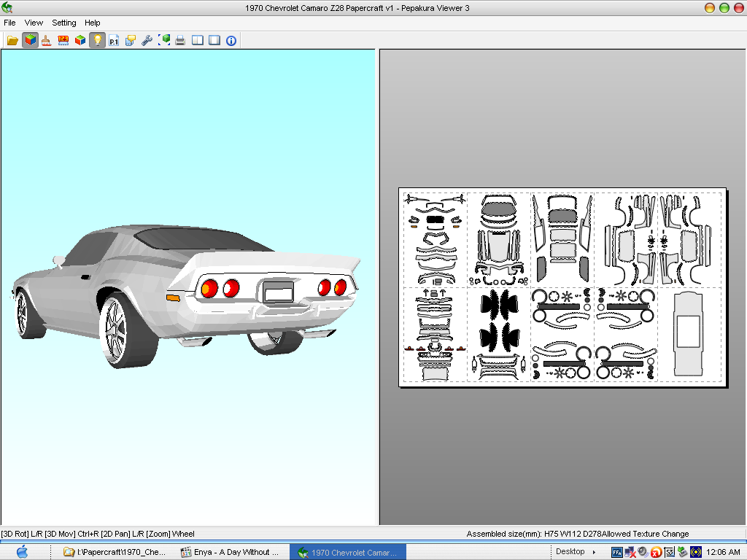747x560 pixels.
Task: Open settings with the wrench icon
Action: pos(147,41)
